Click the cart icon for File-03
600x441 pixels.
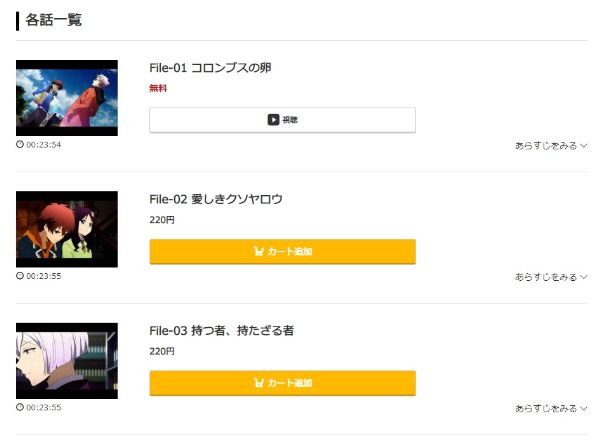click(x=259, y=383)
